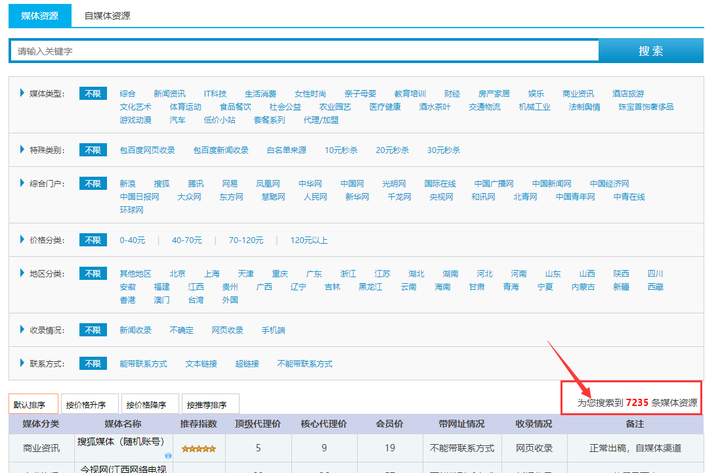The height and width of the screenshot is (473, 720).
Task: Filter portals by 新浪
Action: click(128, 184)
